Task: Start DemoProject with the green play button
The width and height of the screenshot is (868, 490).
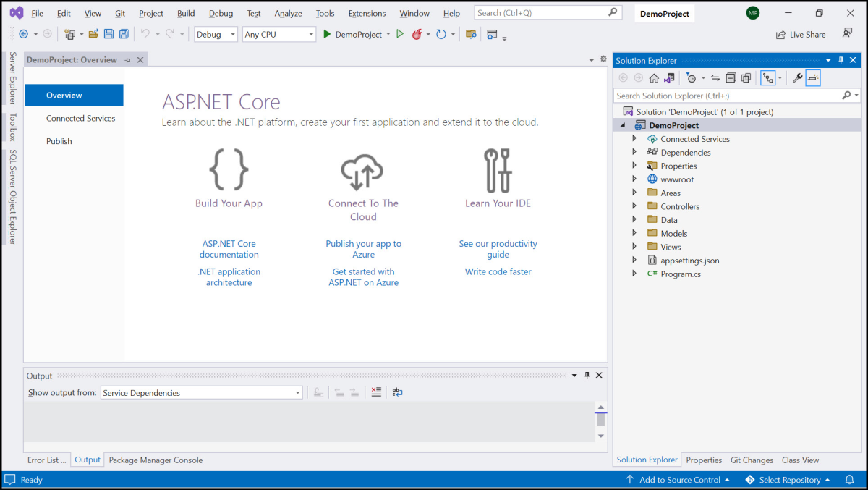Action: [327, 34]
